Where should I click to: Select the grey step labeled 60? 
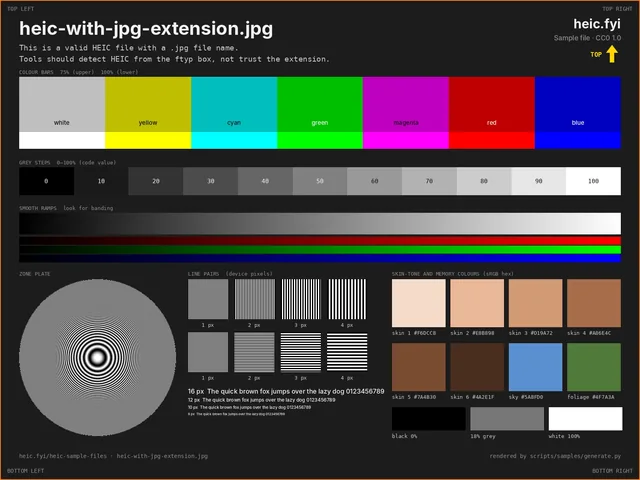(375, 181)
